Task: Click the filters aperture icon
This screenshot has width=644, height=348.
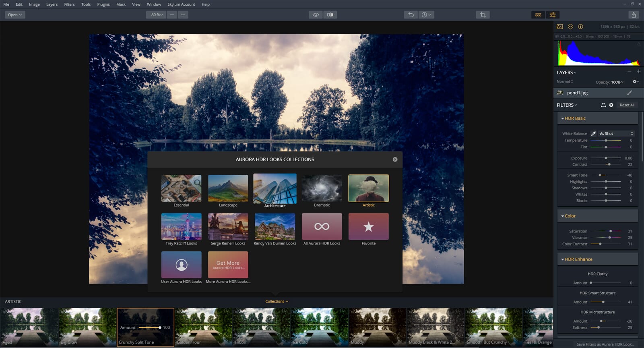Action: click(x=611, y=105)
